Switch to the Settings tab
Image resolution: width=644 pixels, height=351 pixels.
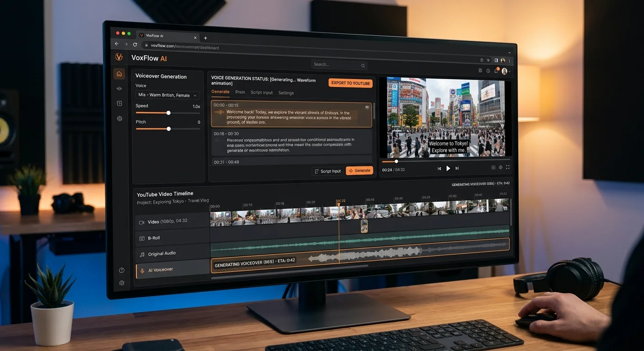tap(286, 93)
